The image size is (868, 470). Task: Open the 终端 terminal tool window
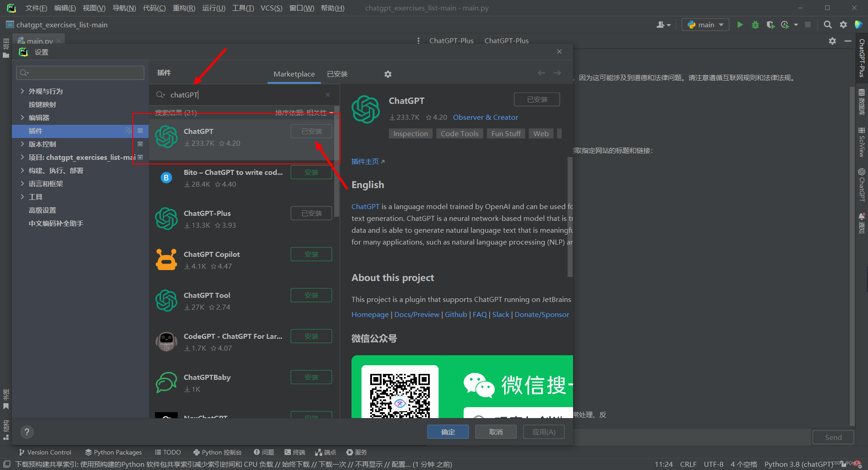(295, 452)
